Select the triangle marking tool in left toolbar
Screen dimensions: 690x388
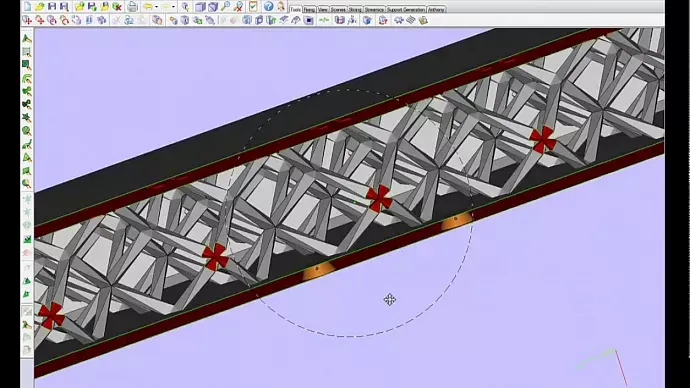pyautogui.click(x=27, y=39)
